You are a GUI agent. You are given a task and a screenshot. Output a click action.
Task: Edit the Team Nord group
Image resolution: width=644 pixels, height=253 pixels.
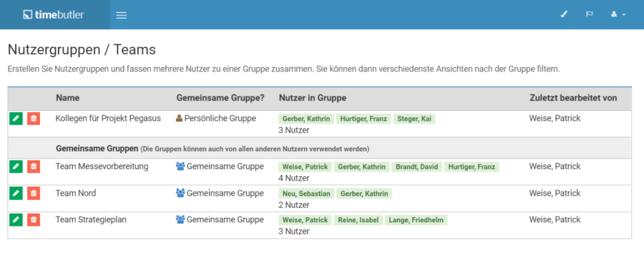coord(16,193)
